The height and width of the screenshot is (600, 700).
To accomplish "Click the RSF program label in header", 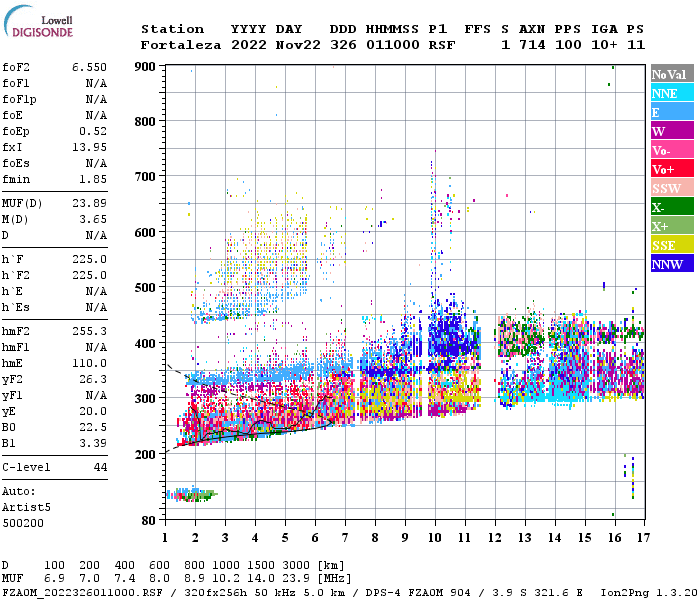I will (x=442, y=45).
